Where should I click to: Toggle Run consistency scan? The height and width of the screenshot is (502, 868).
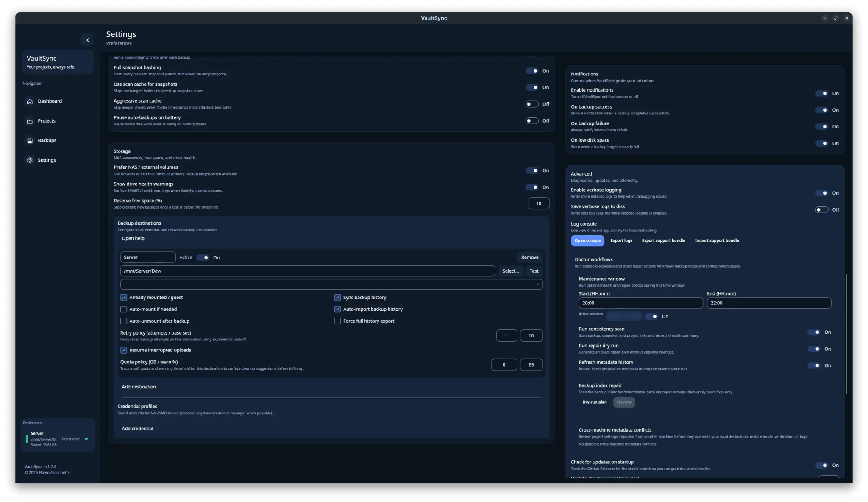click(x=814, y=332)
